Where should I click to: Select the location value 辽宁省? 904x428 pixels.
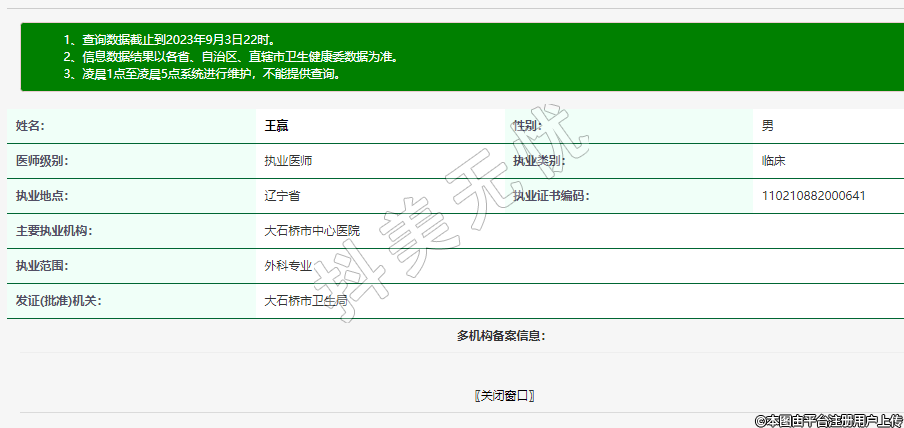(283, 196)
